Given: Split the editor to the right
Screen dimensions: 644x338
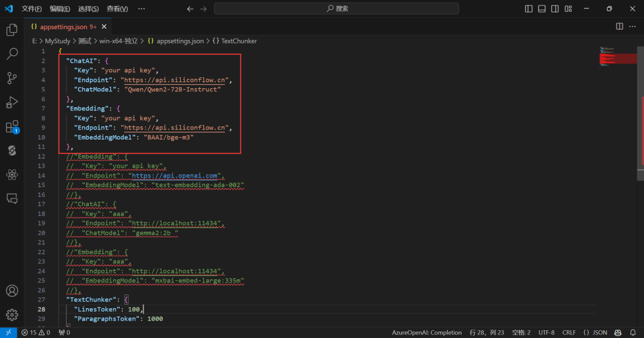Looking at the screenshot, I should tap(620, 27).
